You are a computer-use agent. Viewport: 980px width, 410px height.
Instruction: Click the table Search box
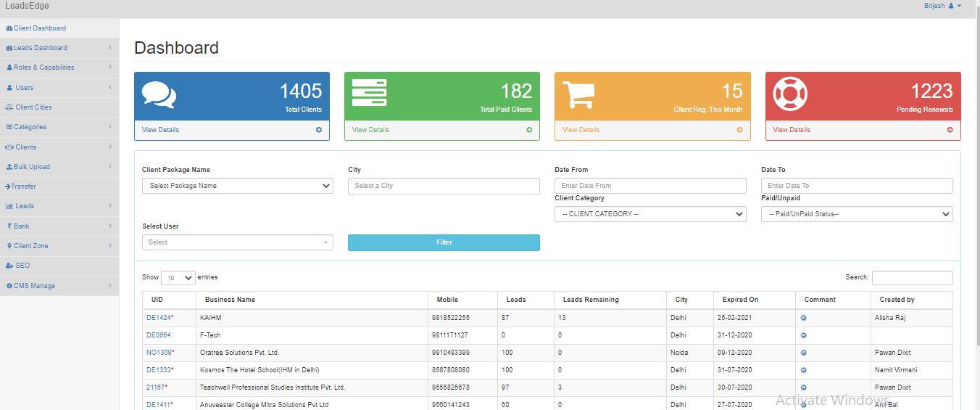tap(912, 278)
